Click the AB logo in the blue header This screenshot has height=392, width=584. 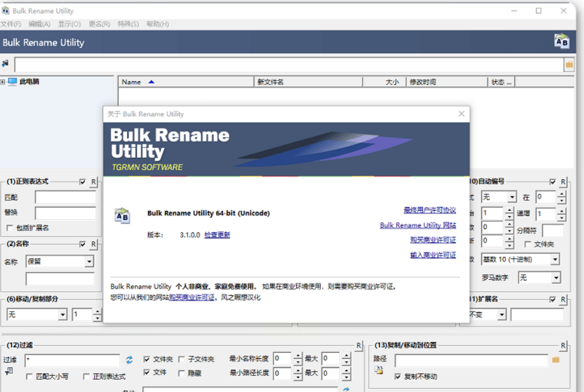pos(561,41)
